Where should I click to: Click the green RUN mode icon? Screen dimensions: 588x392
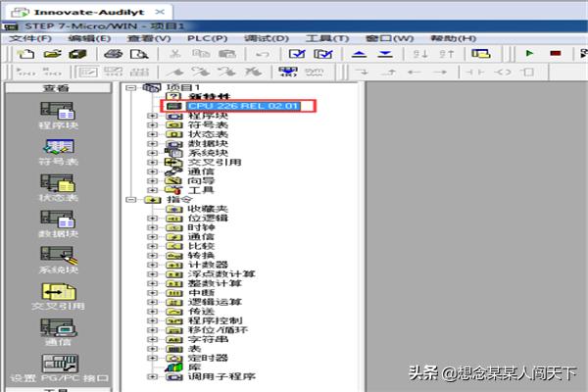coord(529,53)
